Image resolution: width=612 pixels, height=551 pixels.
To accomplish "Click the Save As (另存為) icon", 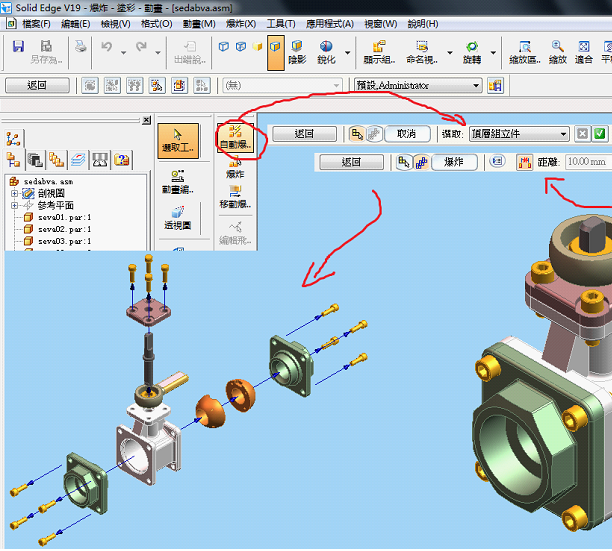I will pos(46,52).
